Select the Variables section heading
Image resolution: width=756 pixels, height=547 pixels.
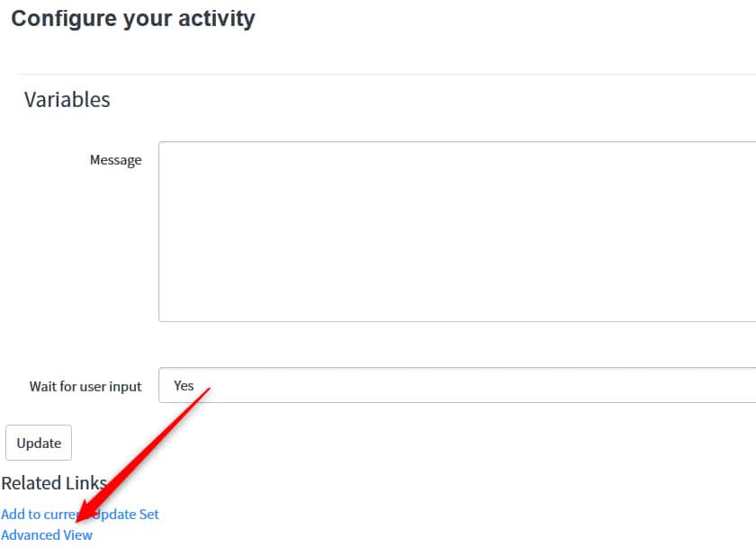pos(67,99)
